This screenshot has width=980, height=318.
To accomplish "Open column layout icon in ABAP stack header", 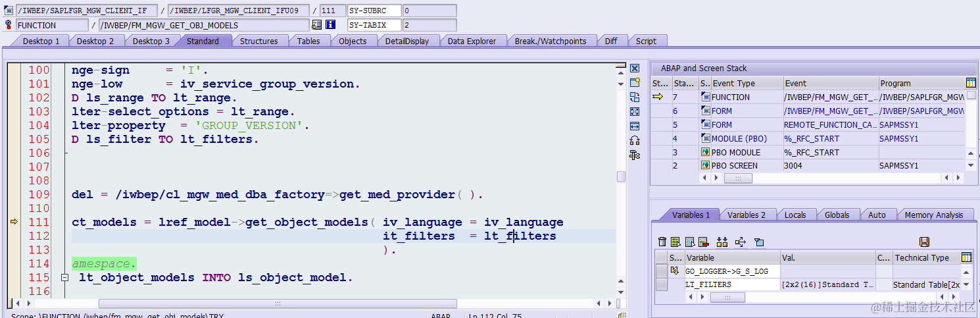I will click(971, 83).
